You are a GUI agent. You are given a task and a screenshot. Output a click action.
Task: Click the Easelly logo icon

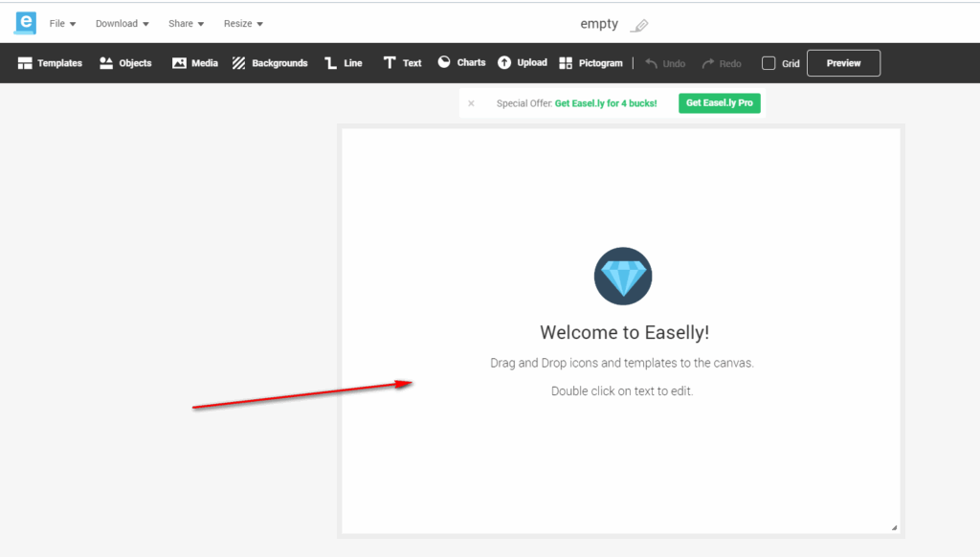25,23
